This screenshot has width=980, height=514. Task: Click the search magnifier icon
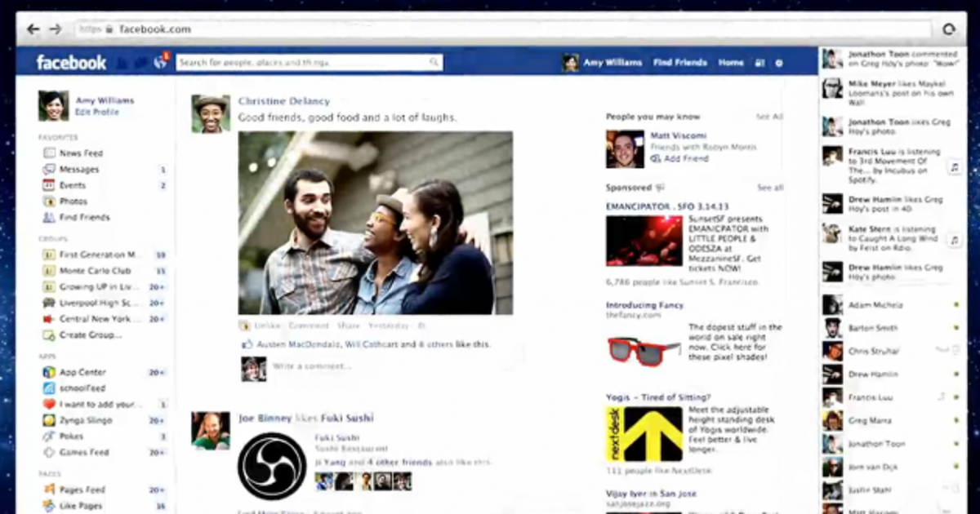click(x=435, y=63)
